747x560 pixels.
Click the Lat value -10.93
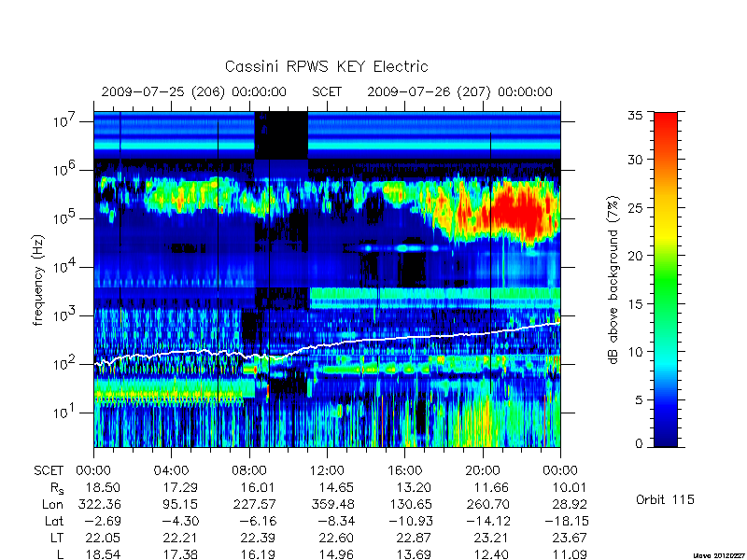tap(410, 521)
